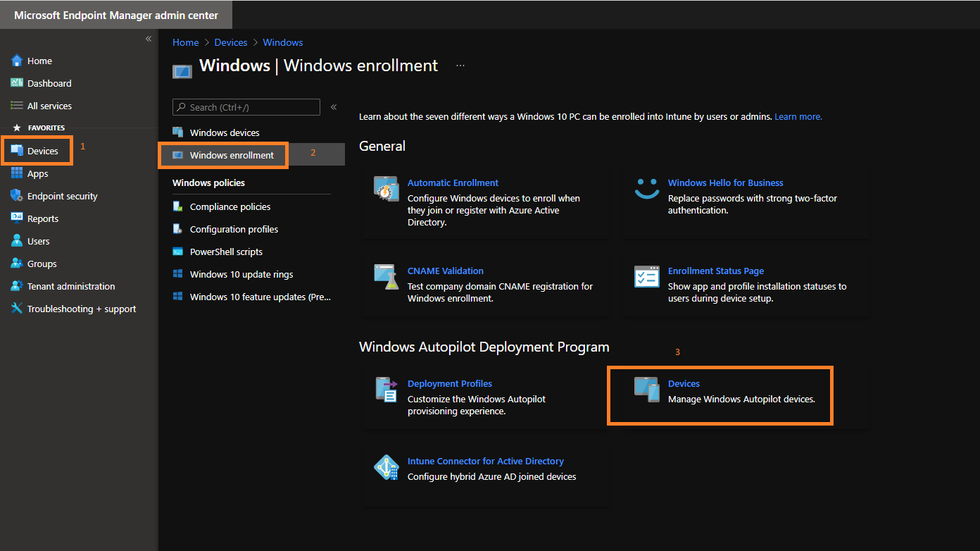Click the Devices icon in left sidebar
The image size is (980, 551).
tap(17, 151)
